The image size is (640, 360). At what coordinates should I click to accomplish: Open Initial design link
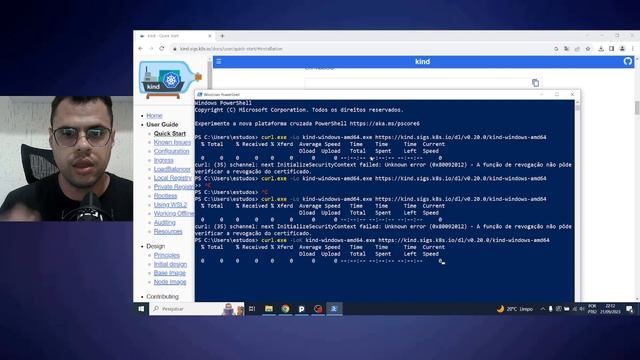point(170,264)
